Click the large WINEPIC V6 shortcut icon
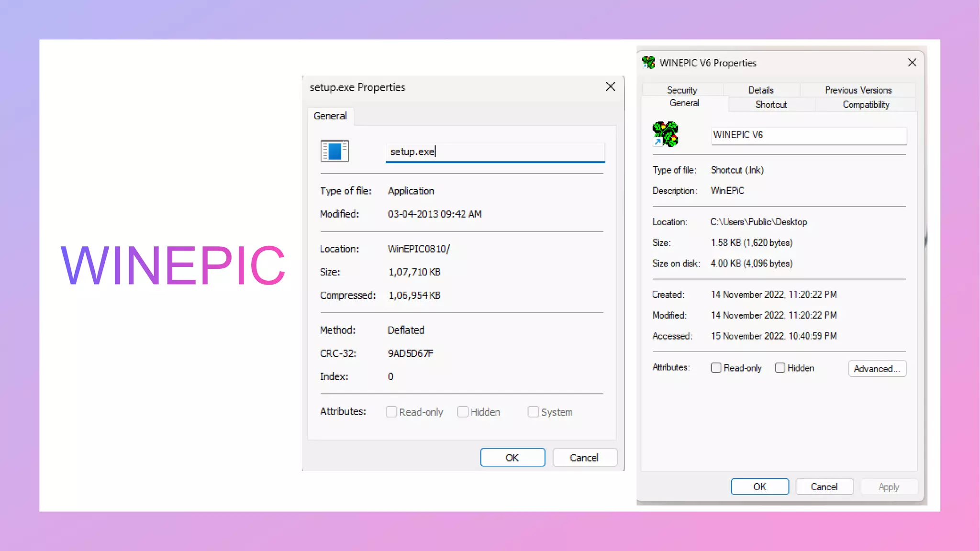Screen dimensions: 980x551 point(665,134)
